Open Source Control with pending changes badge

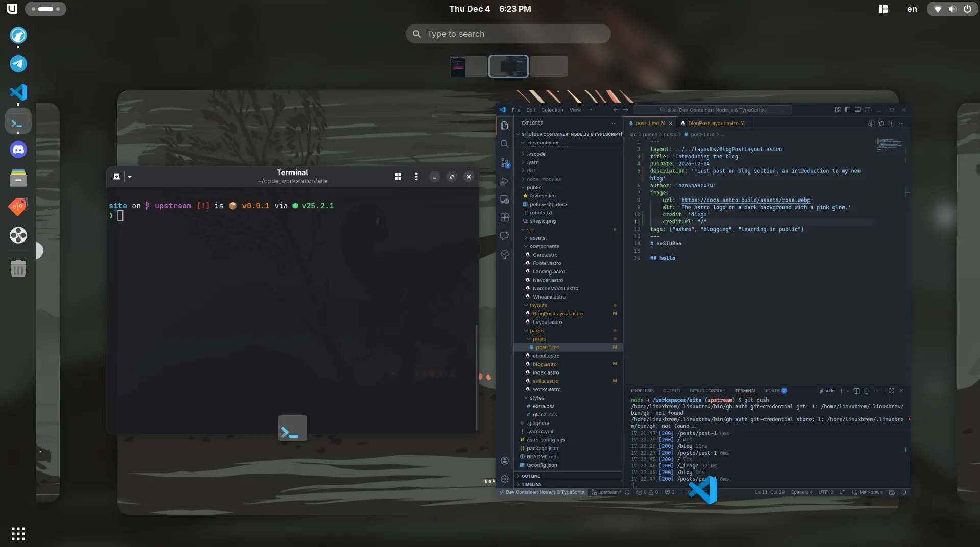504,162
